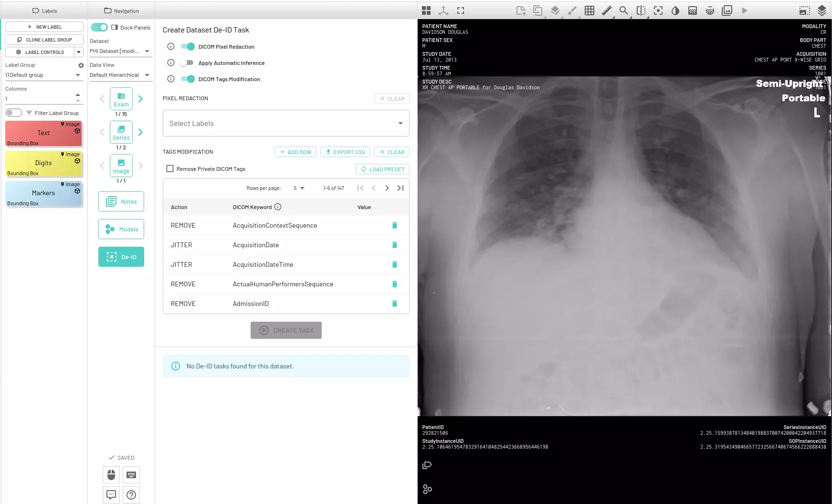Click the ruler measurement tool icon
The image size is (832, 504).
point(606,10)
